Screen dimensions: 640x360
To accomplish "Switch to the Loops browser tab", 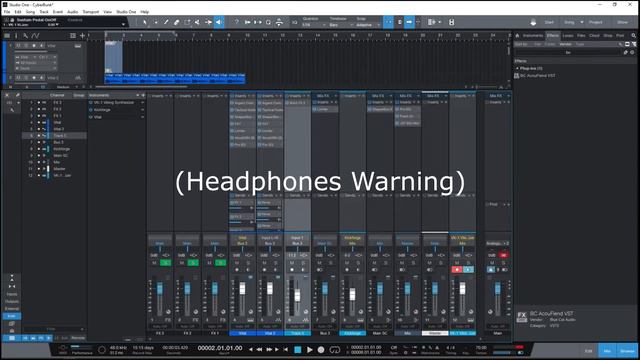I will click(x=568, y=36).
